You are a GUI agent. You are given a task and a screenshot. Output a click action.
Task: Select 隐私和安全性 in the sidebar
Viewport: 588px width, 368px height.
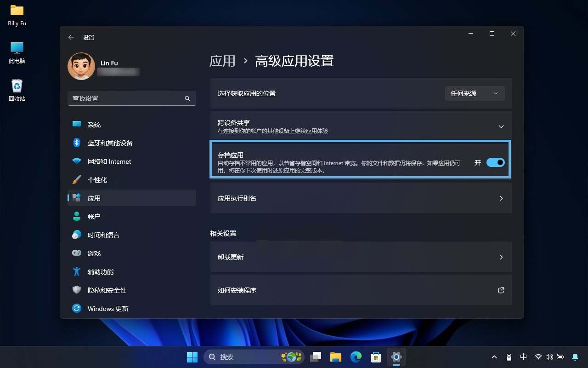click(107, 290)
